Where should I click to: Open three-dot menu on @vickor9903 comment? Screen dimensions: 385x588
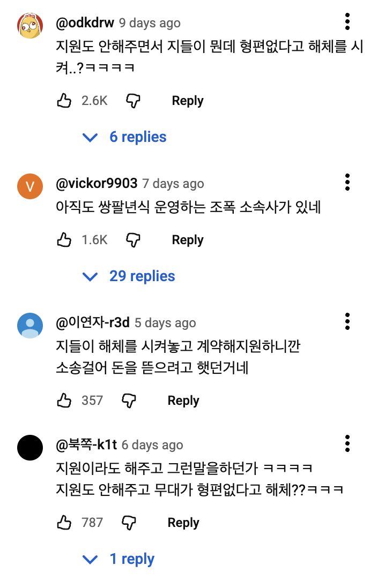click(x=347, y=182)
